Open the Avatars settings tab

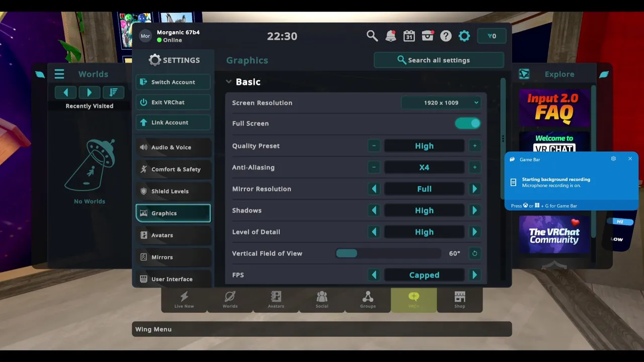point(173,235)
